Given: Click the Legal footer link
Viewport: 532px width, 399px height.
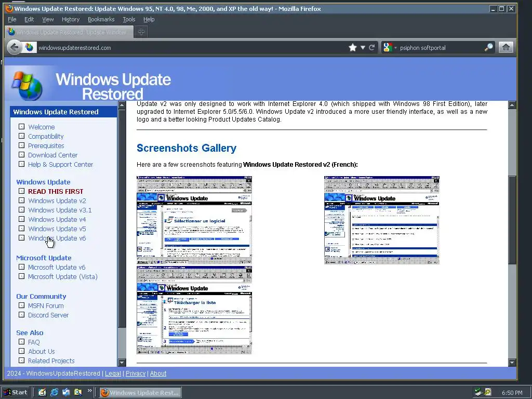Looking at the screenshot, I should (x=113, y=373).
